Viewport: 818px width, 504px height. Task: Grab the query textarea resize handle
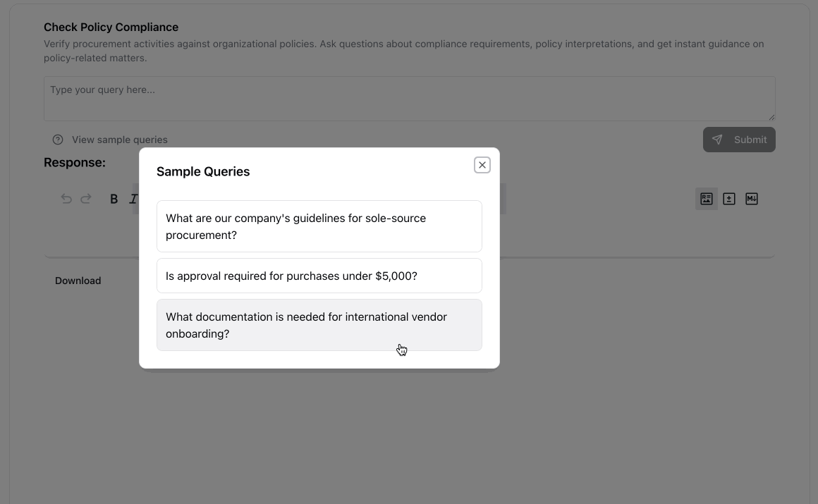(771, 118)
